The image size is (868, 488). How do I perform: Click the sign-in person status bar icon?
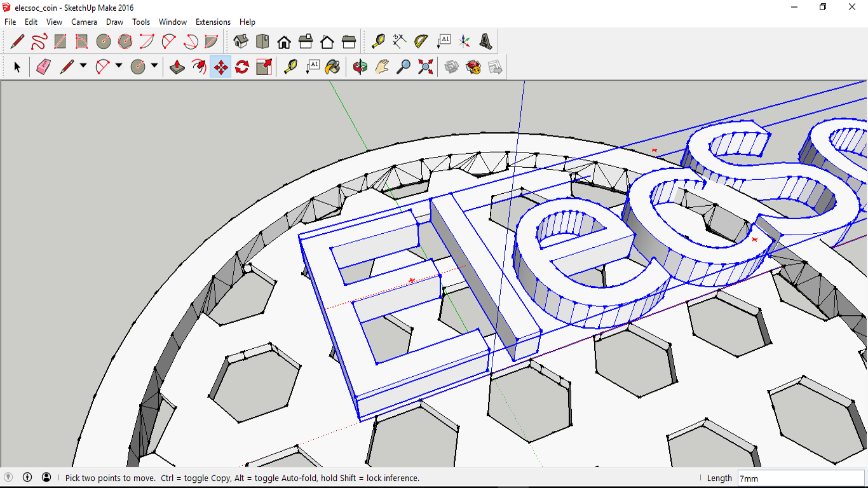46,477
